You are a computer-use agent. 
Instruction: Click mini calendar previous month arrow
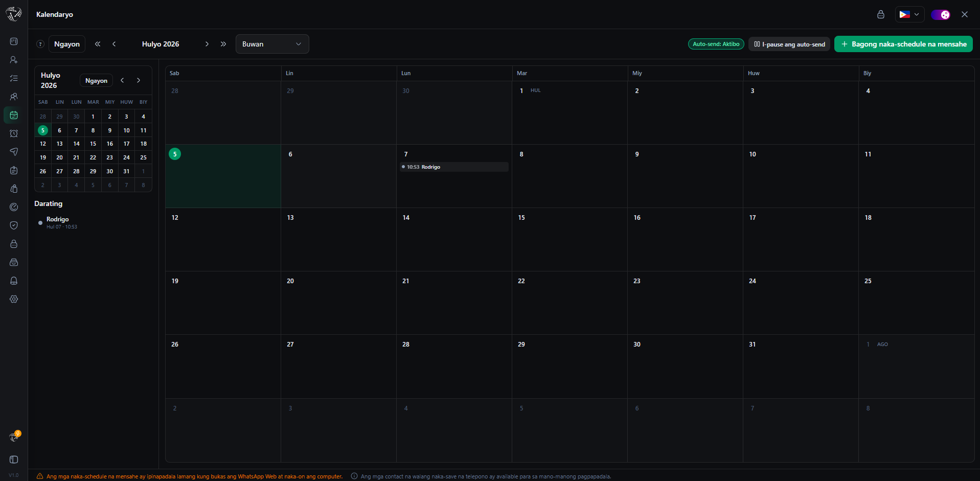click(x=122, y=80)
